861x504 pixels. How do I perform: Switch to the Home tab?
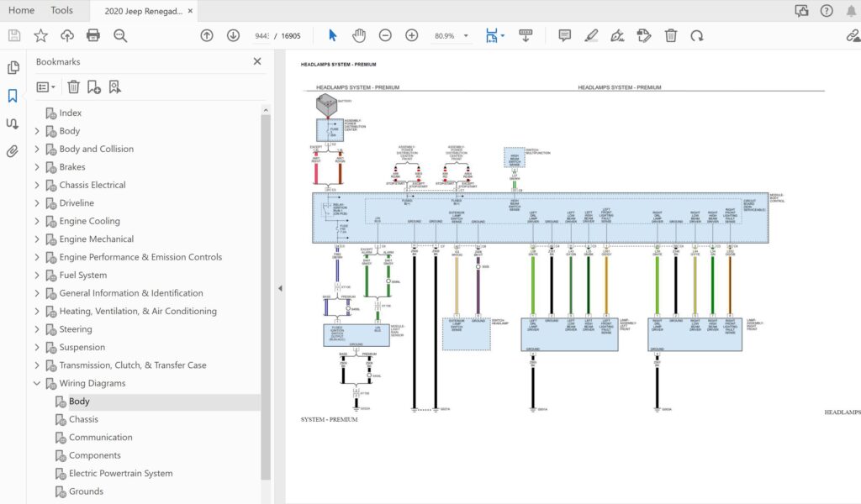(21, 10)
